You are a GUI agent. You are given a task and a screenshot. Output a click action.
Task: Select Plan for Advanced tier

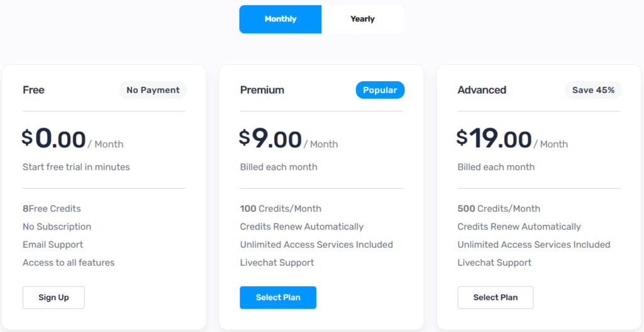coord(496,297)
